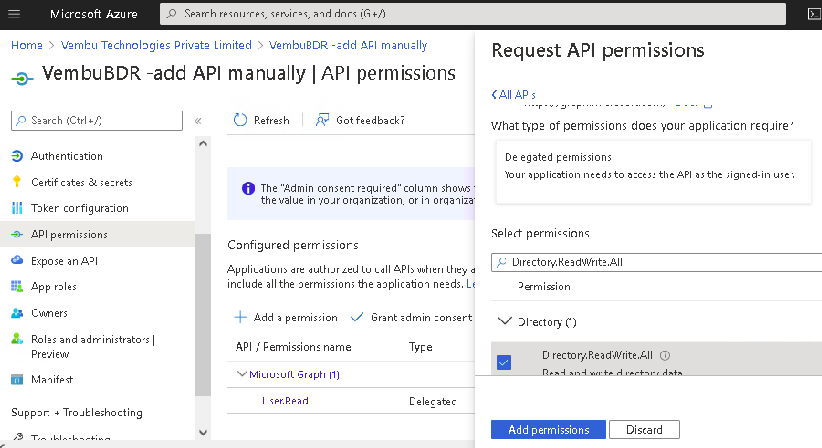Click the Delegated type cell for User.Read
The height and width of the screenshot is (448, 822).
(432, 401)
